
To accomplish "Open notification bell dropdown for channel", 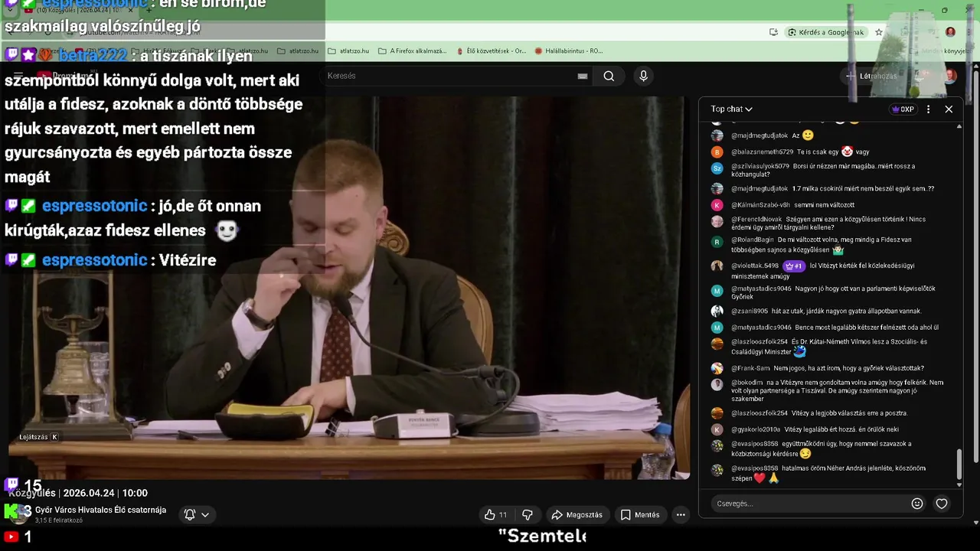I will 197,515.
